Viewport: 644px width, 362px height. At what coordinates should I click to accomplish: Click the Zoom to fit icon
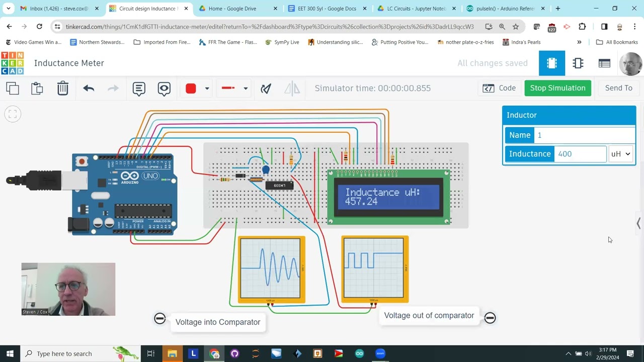tap(13, 114)
